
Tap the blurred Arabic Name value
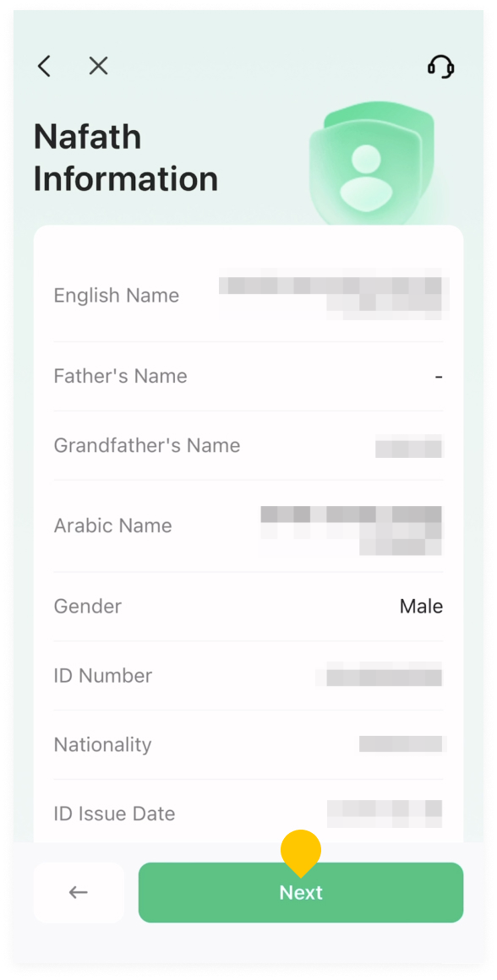(351, 531)
